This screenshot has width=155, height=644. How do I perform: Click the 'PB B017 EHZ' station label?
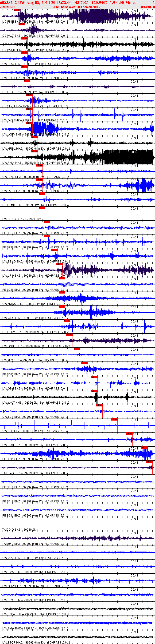pyautogui.click(x=12, y=233)
